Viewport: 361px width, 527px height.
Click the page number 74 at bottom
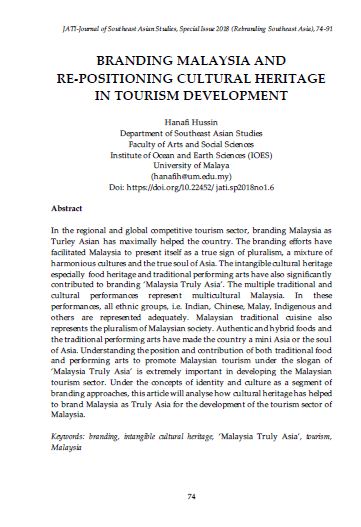pos(191,496)
